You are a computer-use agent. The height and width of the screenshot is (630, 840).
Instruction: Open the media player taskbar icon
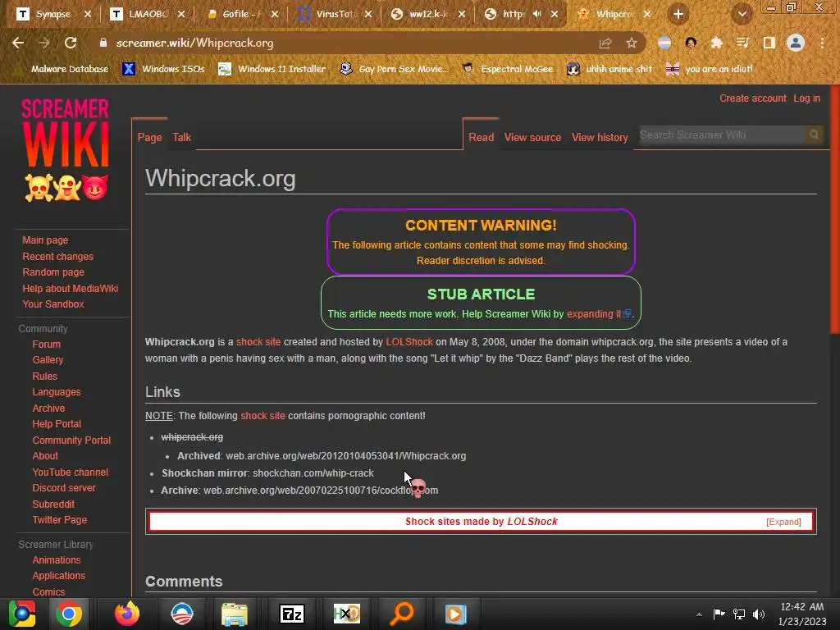coord(455,614)
